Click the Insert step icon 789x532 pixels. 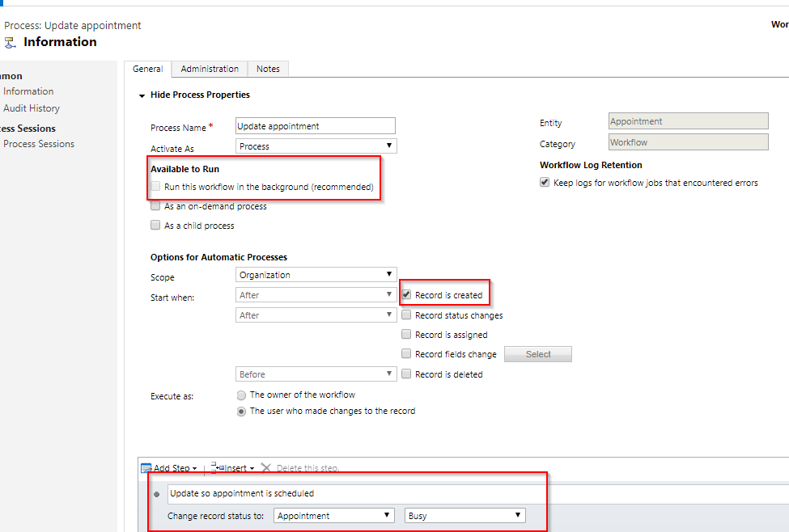coord(217,467)
